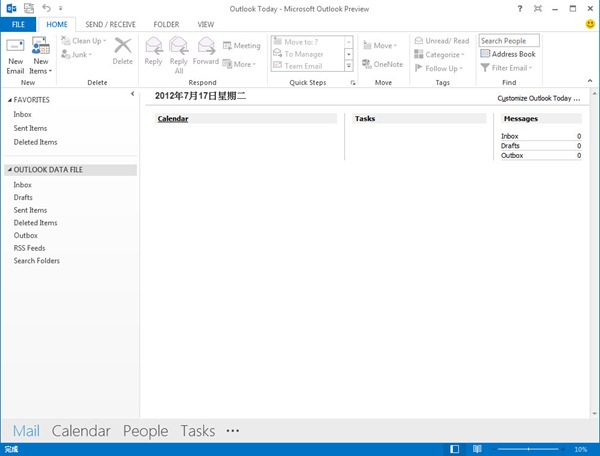Click the Undo arrow in quick access toolbar
This screenshot has height=456, width=600.
[x=46, y=8]
